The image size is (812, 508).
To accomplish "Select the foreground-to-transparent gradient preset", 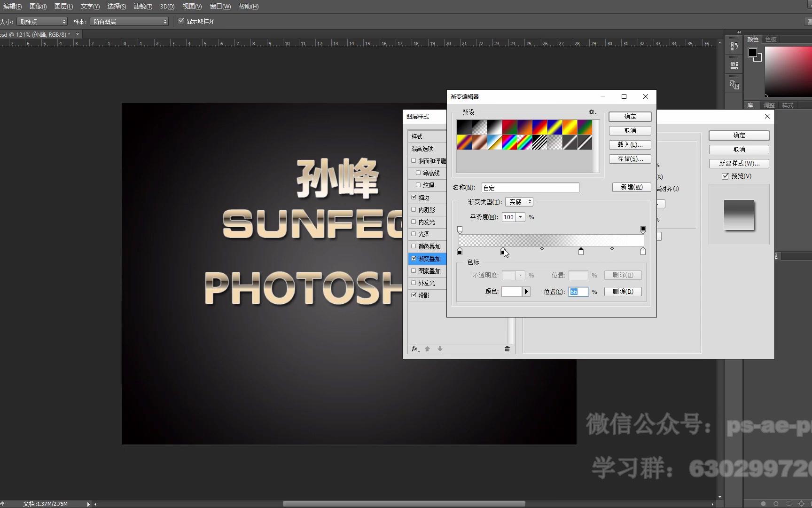I will coord(479,127).
